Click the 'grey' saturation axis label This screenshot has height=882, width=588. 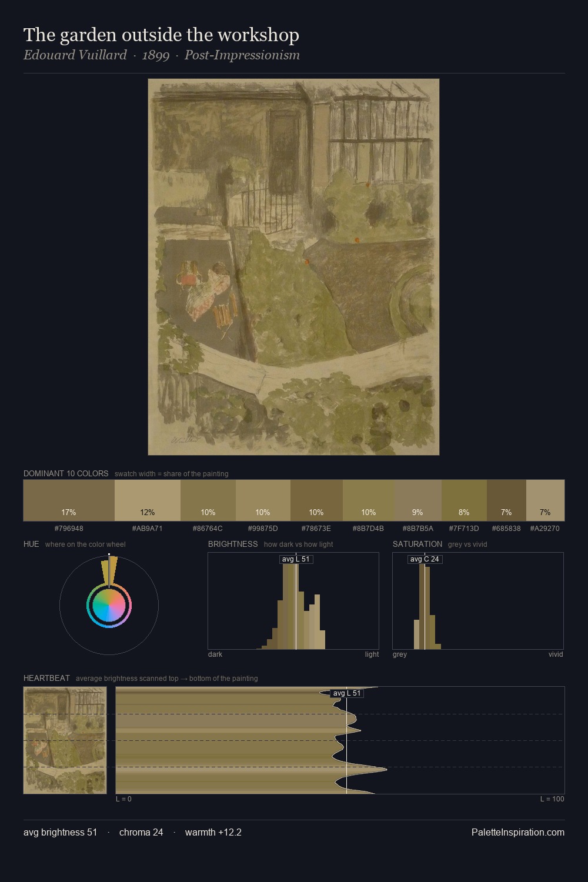[400, 654]
